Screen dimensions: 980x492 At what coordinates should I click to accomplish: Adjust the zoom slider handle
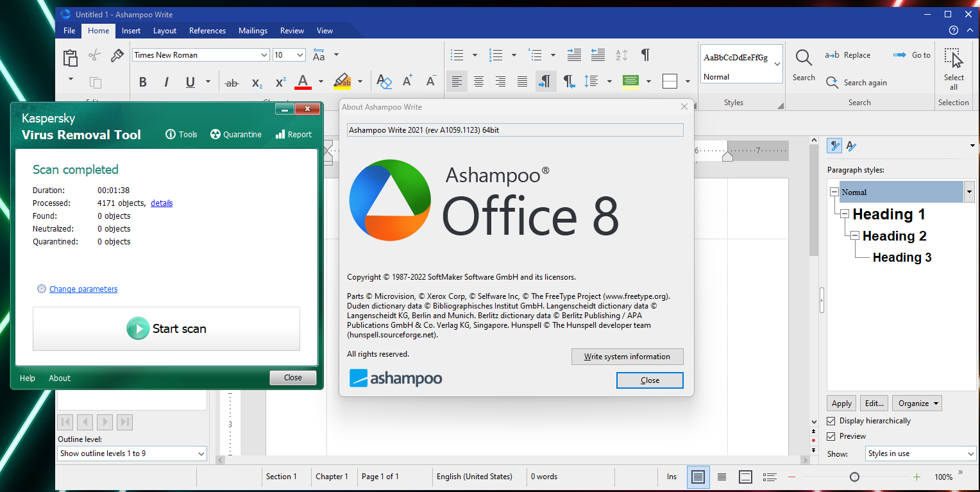(854, 477)
